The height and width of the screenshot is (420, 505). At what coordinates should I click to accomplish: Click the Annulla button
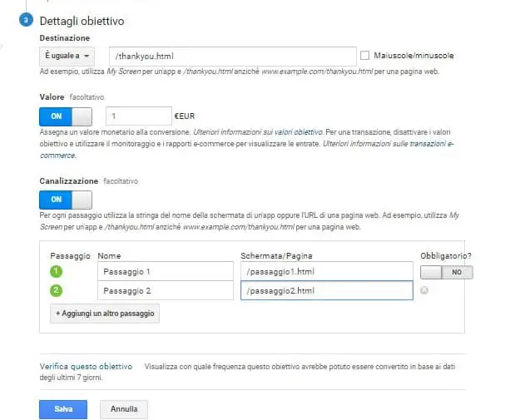pyautogui.click(x=124, y=409)
